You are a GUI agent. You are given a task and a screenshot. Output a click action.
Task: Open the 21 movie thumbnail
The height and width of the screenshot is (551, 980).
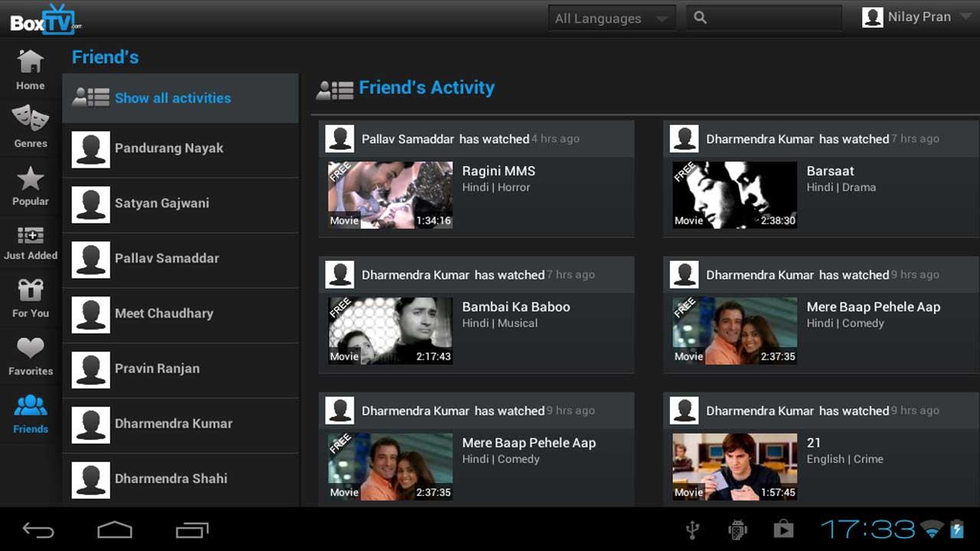[x=735, y=467]
